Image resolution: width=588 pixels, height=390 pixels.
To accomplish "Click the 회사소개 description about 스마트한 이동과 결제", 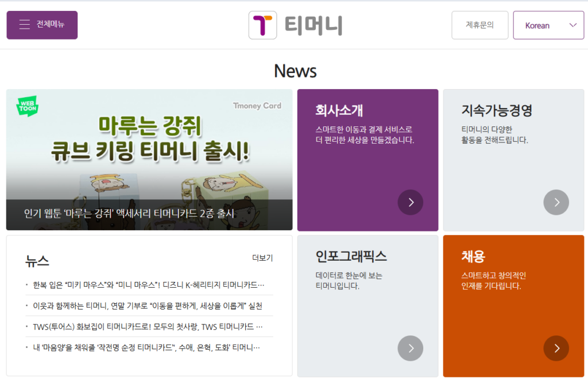I will point(365,134).
